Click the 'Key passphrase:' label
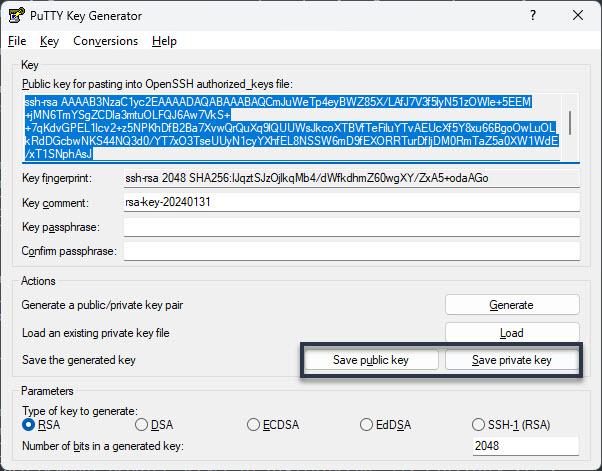The width and height of the screenshot is (602, 471). coord(61,227)
